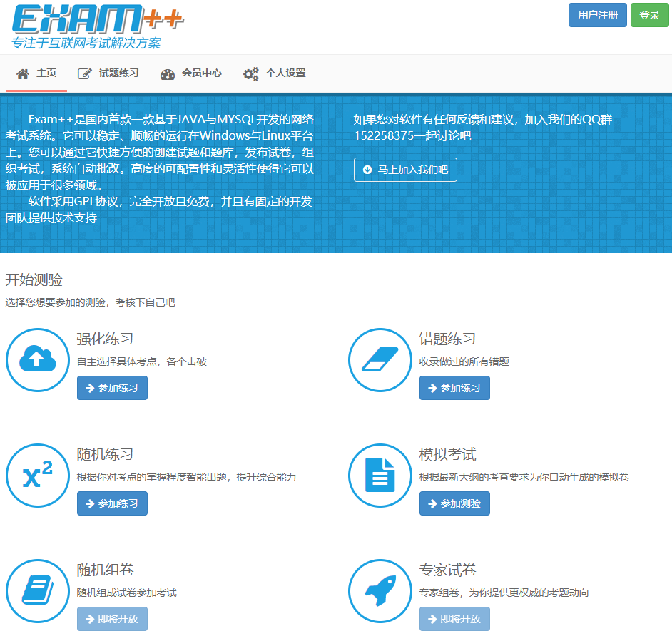Click the 用户注册 button
672x641 pixels.
[x=597, y=15]
